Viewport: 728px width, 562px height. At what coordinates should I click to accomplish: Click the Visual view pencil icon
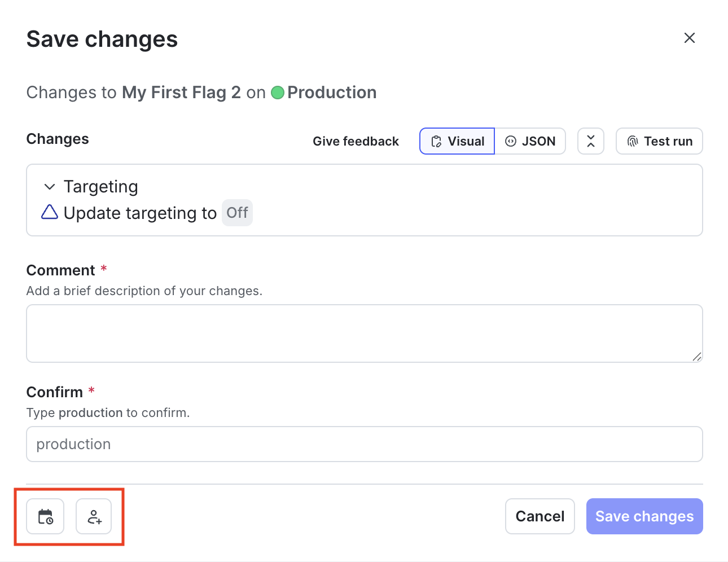click(x=437, y=141)
